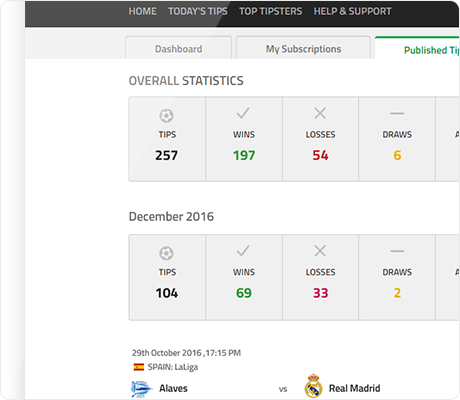The width and height of the screenshot is (460, 400).
Task: Click the Real Madrid club crest
Action: [313, 386]
